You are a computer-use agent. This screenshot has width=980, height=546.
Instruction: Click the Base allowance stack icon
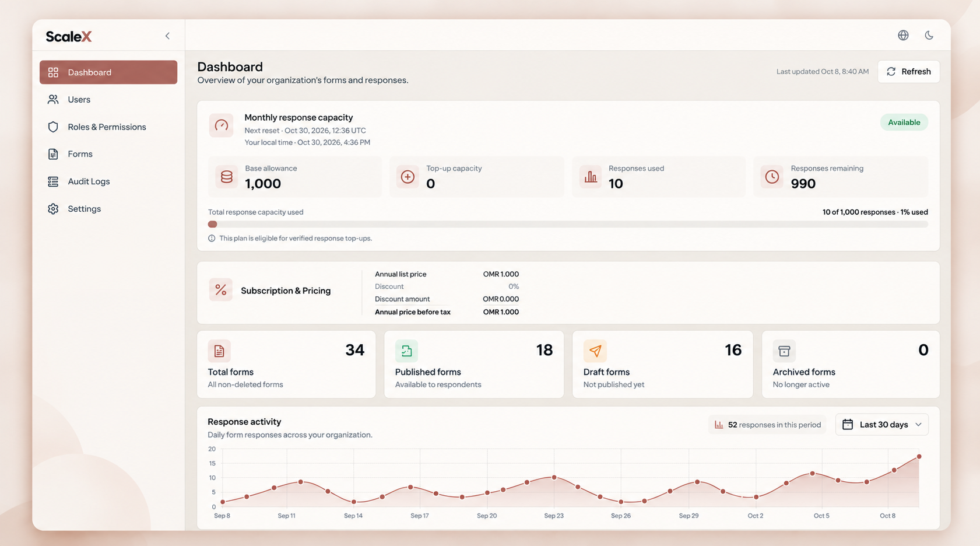click(x=227, y=177)
